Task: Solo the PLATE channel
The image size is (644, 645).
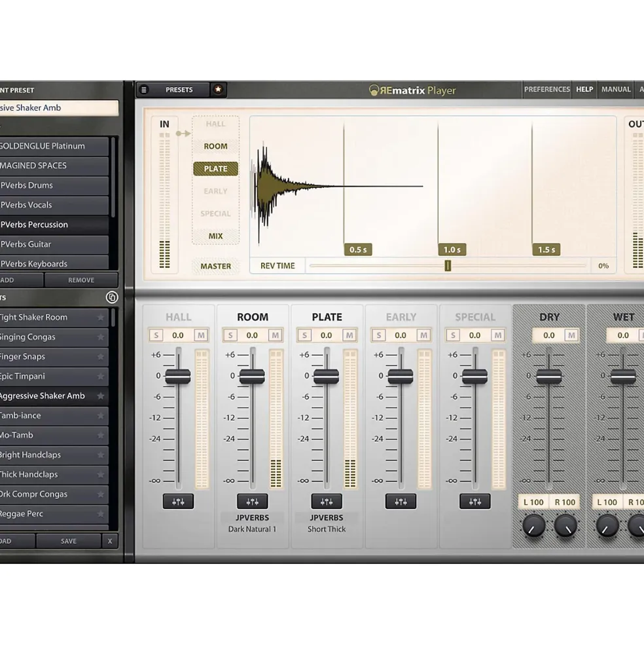Action: click(304, 335)
